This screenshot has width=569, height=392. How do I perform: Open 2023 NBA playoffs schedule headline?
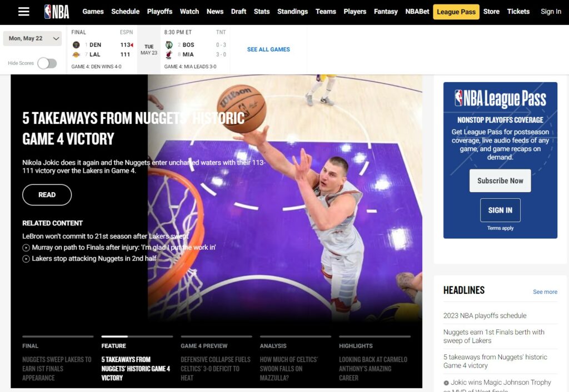[485, 316]
